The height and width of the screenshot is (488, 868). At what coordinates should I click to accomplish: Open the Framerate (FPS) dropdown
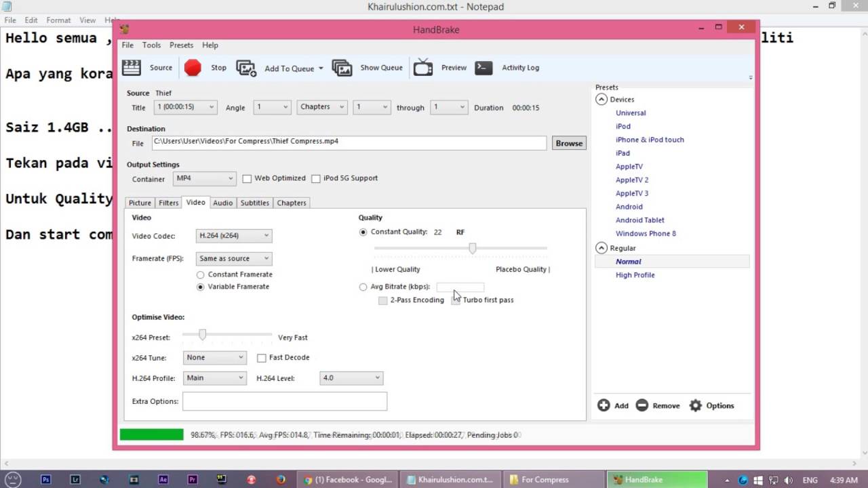pyautogui.click(x=234, y=258)
